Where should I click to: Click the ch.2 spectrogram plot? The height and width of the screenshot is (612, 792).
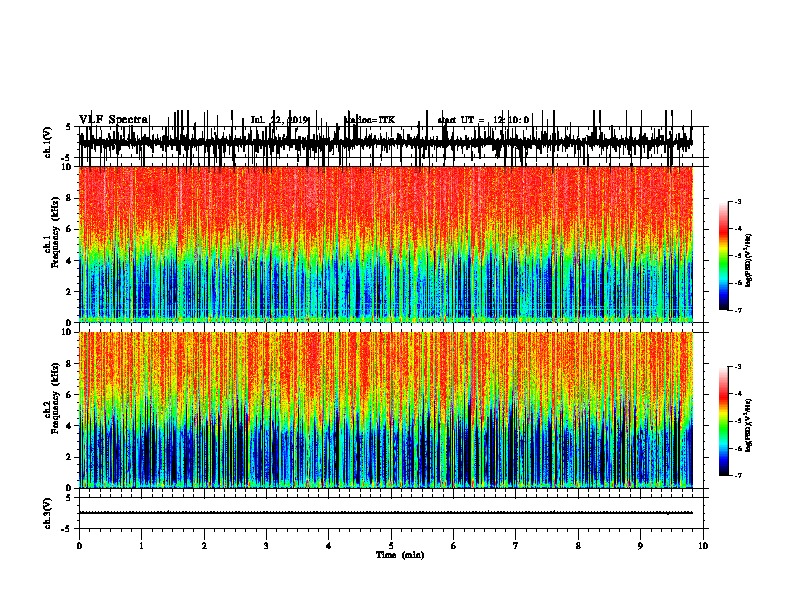coord(385,410)
